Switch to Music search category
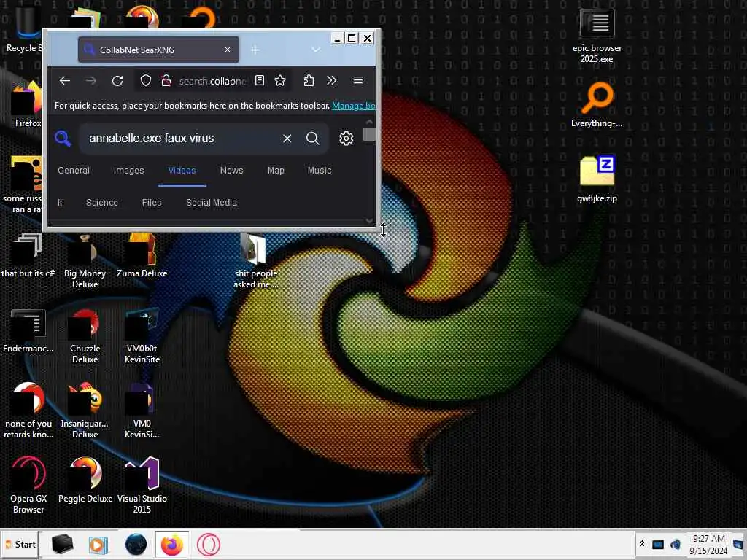Image resolution: width=747 pixels, height=560 pixels. (320, 171)
